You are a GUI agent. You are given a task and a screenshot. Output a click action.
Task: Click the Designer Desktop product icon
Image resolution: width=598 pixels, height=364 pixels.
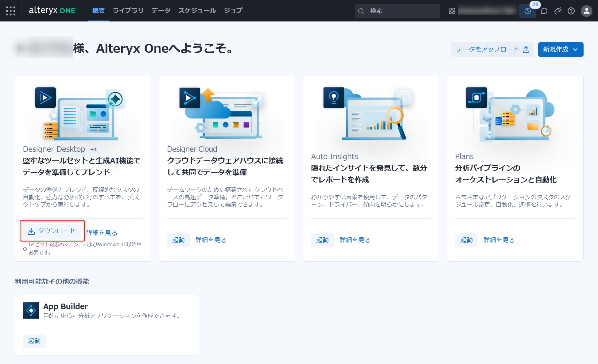point(45,98)
